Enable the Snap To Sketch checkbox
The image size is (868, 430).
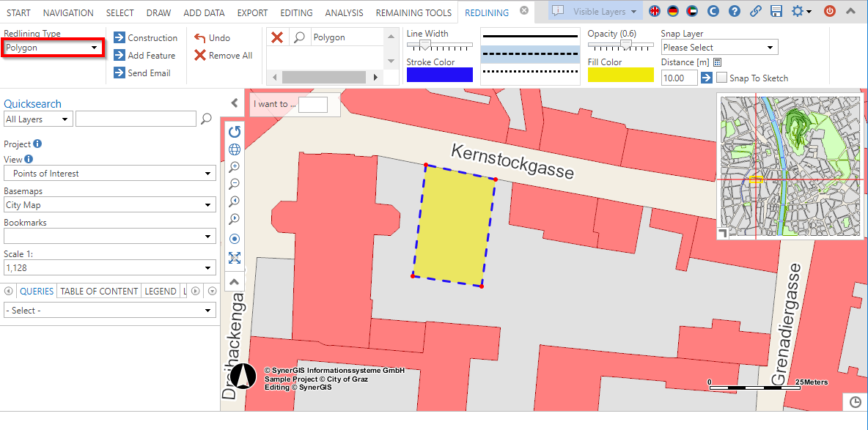click(721, 77)
